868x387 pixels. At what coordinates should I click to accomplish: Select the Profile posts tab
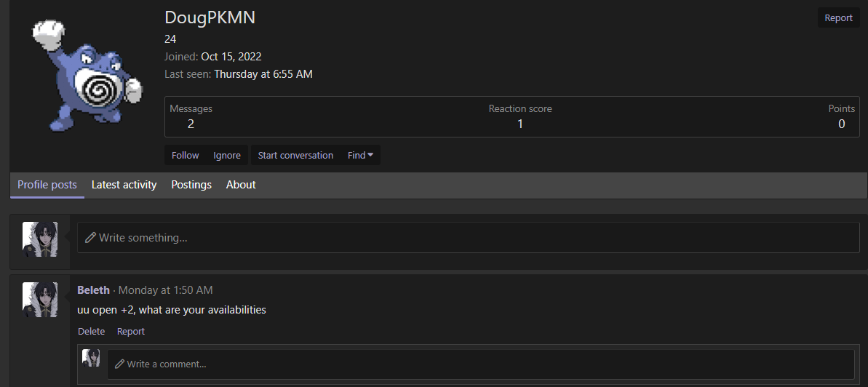[47, 185]
